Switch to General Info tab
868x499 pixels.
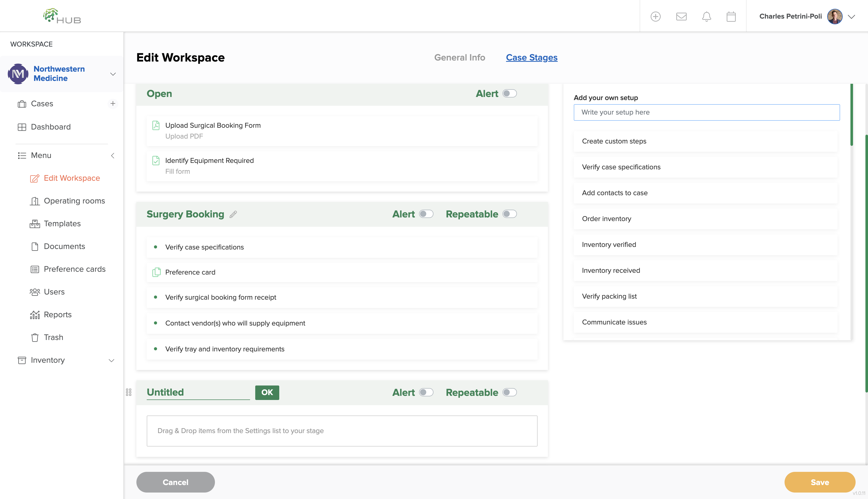(460, 58)
